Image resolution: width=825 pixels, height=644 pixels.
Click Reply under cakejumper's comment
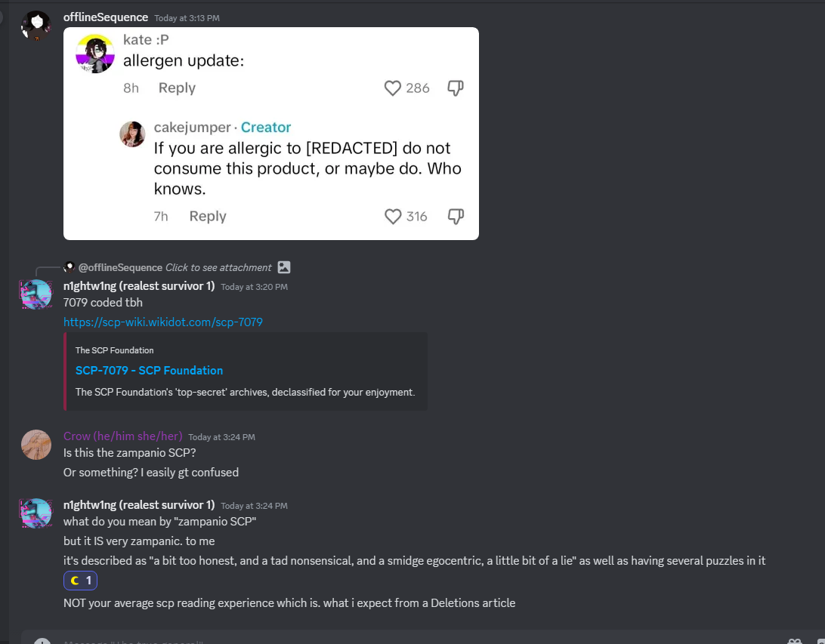coord(208,217)
